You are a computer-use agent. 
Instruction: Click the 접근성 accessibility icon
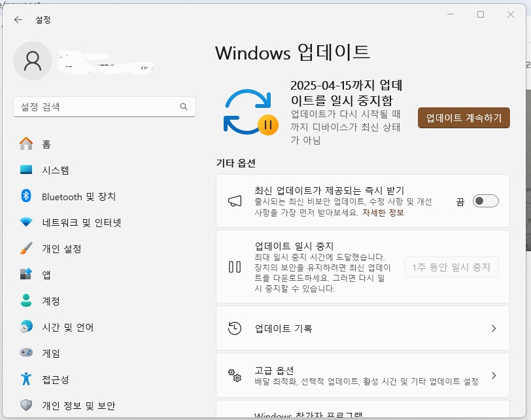click(x=26, y=379)
